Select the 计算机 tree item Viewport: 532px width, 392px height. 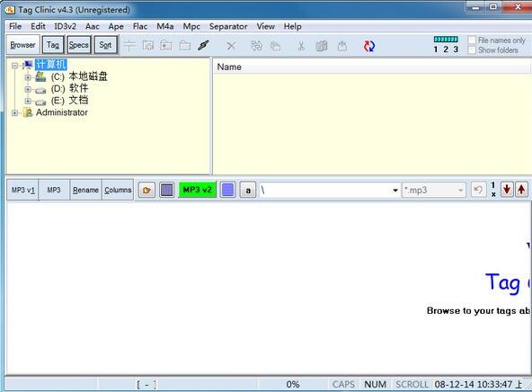(51, 65)
